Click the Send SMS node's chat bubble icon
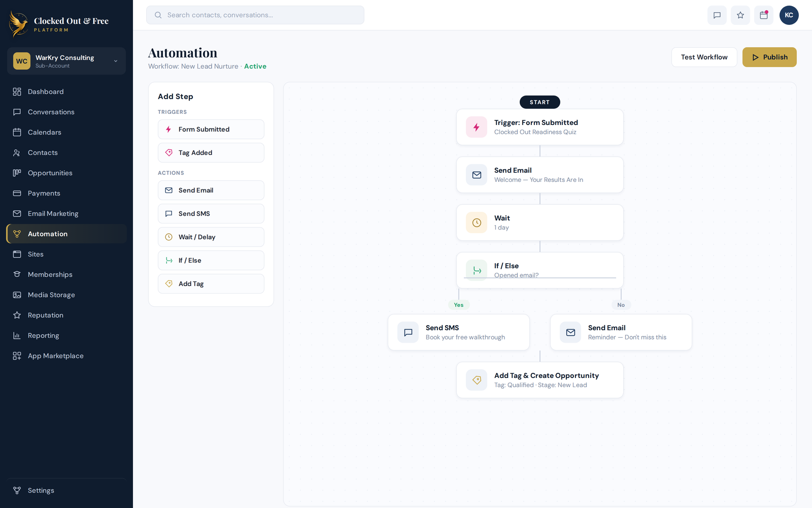 tap(408, 332)
